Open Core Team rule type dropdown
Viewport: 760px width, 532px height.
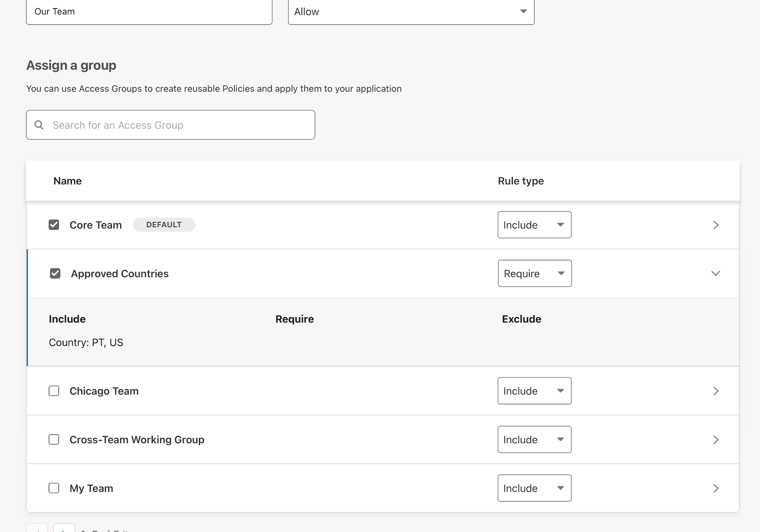[534, 225]
